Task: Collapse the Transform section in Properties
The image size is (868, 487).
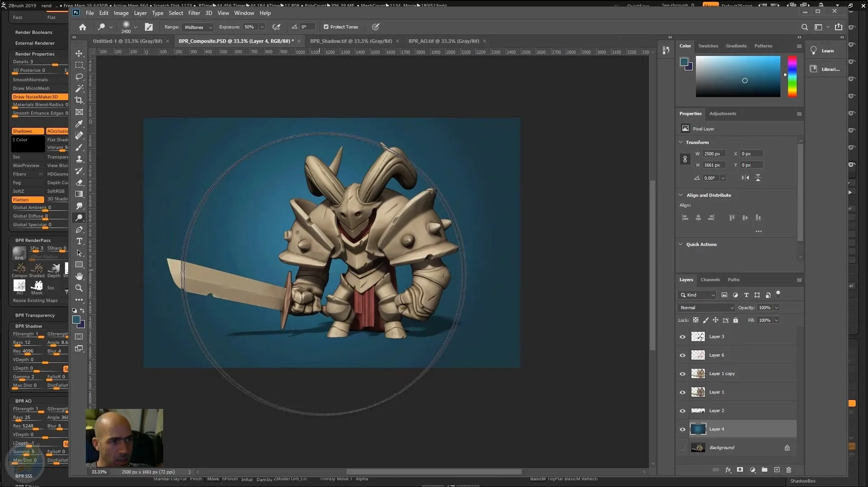Action: pyautogui.click(x=681, y=142)
